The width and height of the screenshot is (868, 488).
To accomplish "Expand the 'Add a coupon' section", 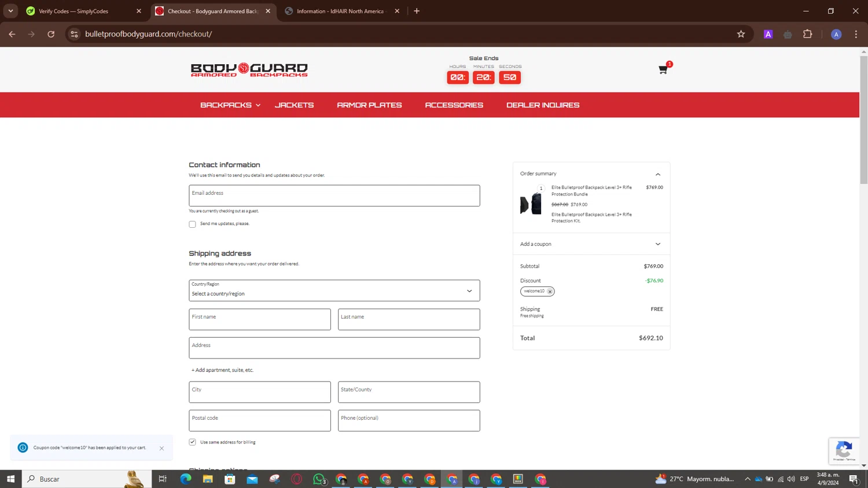I will (x=591, y=244).
